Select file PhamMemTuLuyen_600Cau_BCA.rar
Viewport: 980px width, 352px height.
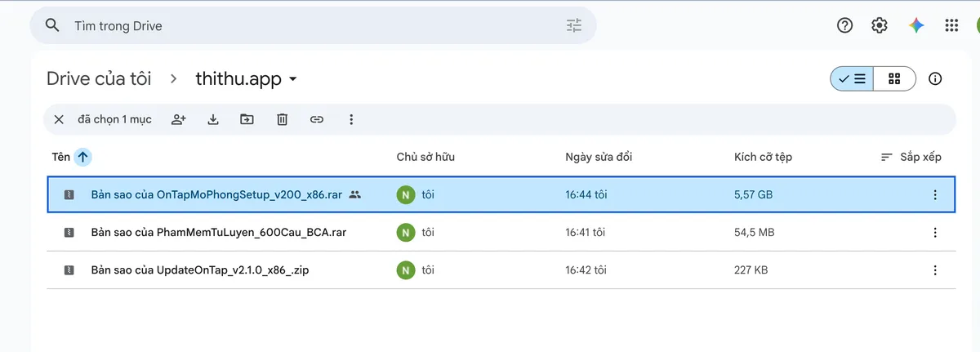pos(501,232)
